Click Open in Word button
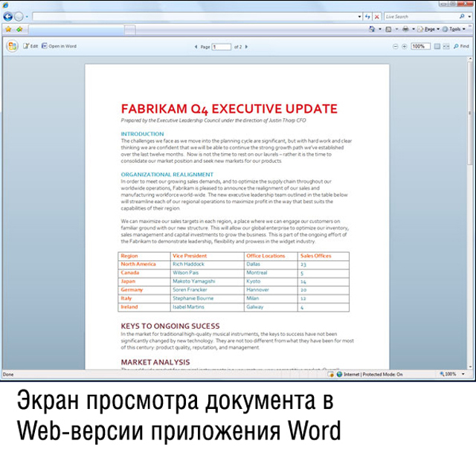 pyautogui.click(x=59, y=46)
